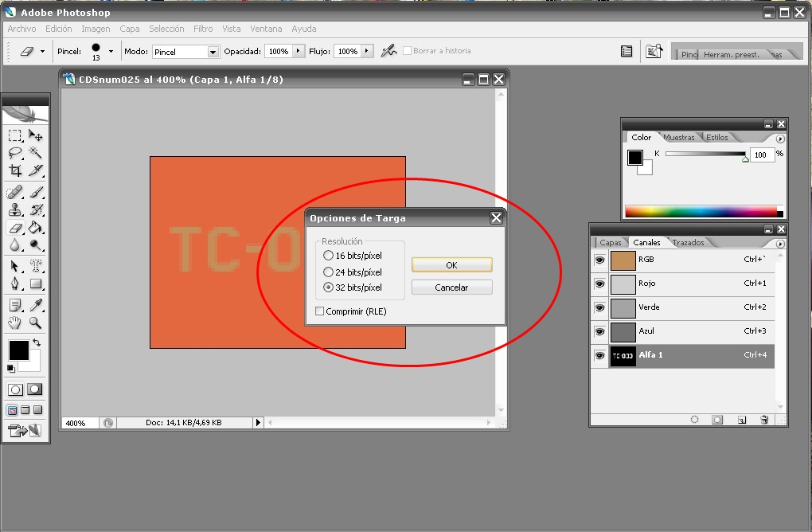Toggle the Brushes palette button

click(x=626, y=51)
